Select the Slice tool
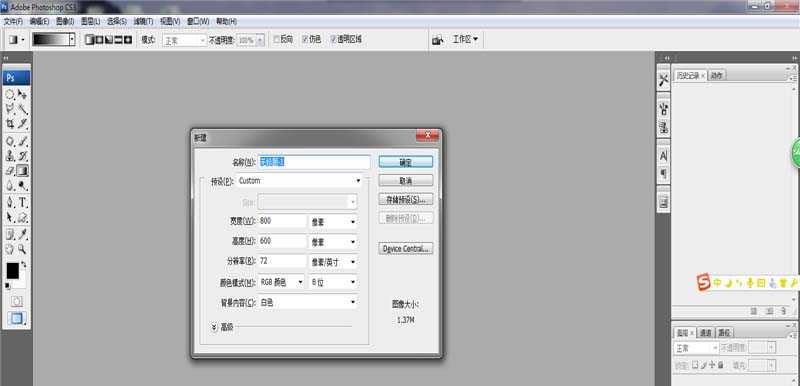 point(22,124)
